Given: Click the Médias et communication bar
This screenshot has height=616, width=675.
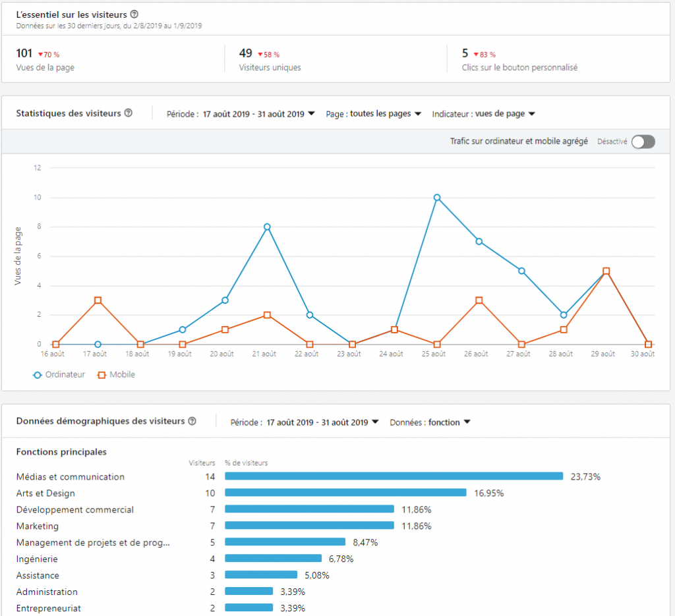Looking at the screenshot, I should [394, 476].
